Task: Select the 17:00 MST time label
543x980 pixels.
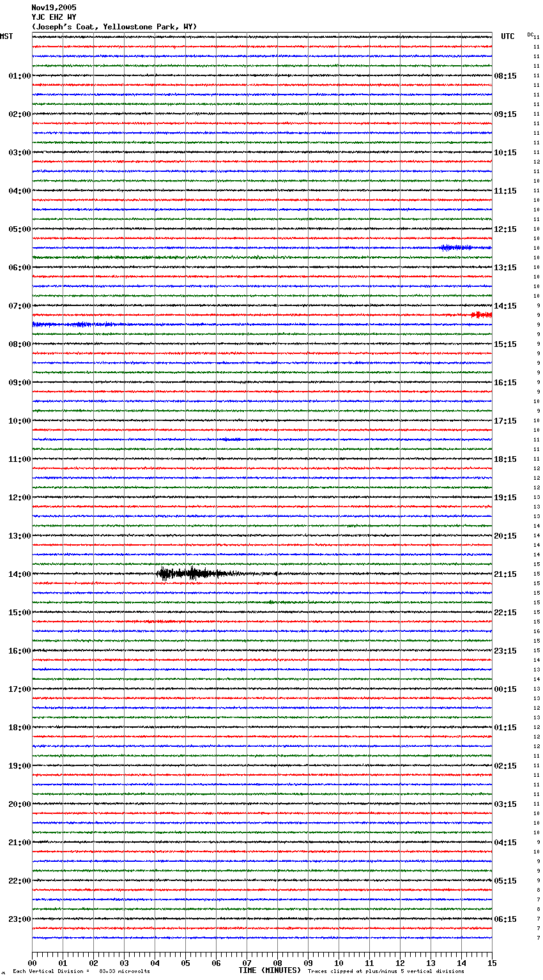Action: (x=20, y=689)
